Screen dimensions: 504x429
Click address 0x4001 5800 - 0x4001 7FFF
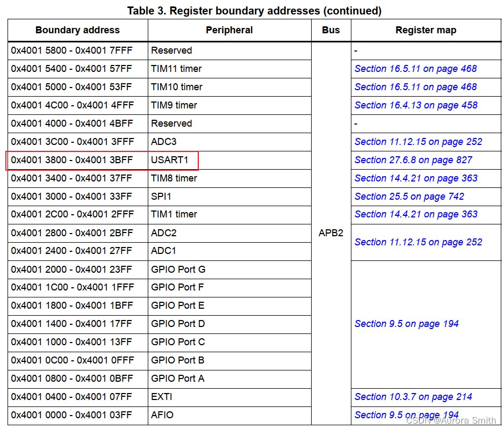(x=71, y=50)
